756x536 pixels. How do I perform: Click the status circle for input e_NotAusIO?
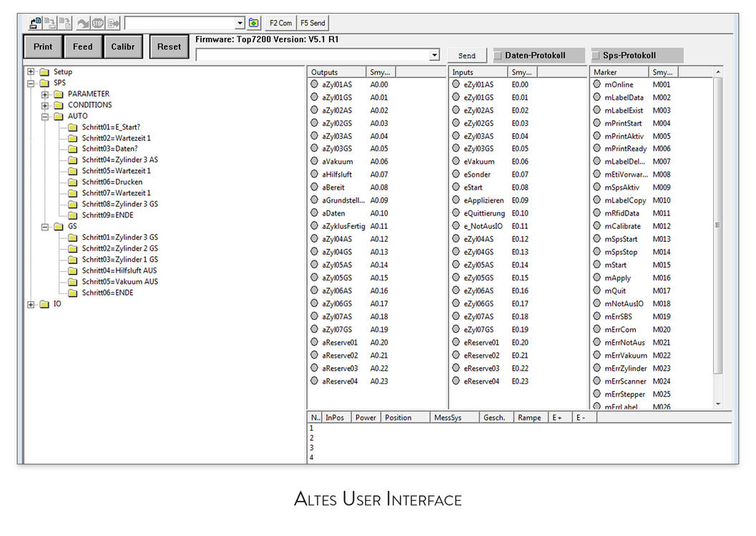click(x=456, y=226)
